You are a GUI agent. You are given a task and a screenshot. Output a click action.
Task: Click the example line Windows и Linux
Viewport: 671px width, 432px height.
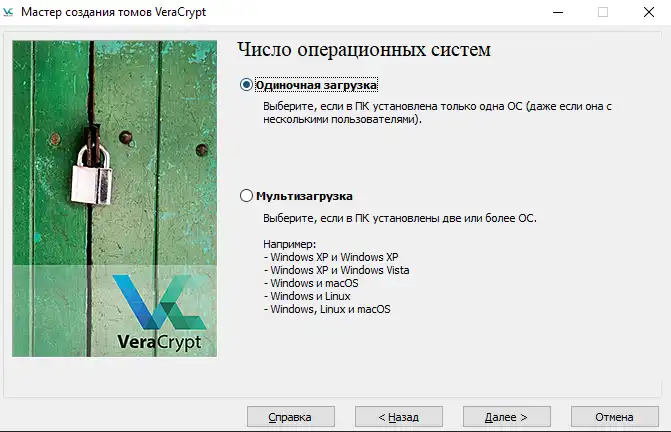click(311, 296)
